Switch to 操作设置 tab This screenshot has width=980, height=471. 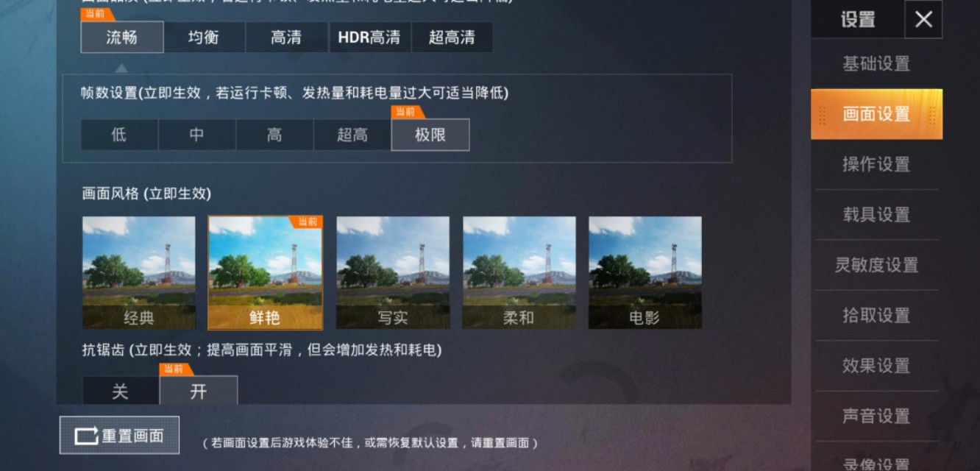tap(876, 164)
